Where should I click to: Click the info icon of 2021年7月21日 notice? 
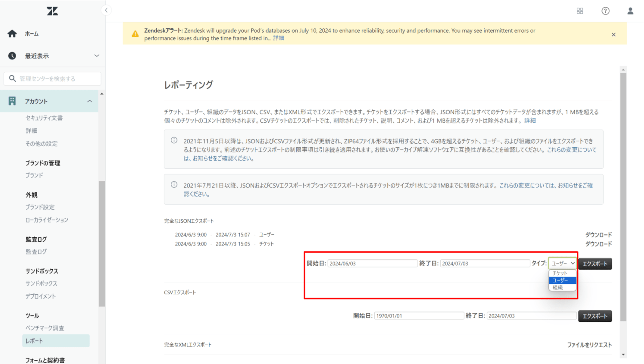click(x=174, y=185)
